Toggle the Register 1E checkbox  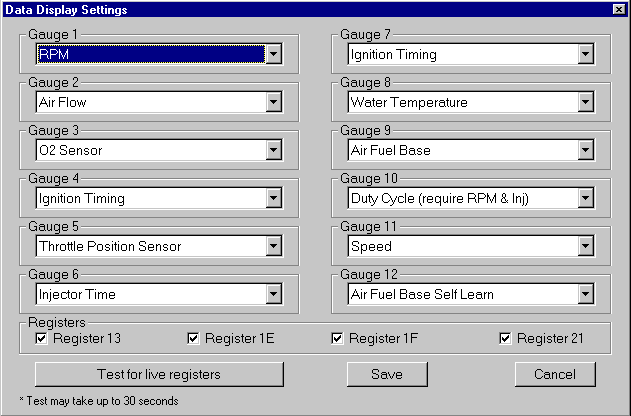tap(194, 339)
